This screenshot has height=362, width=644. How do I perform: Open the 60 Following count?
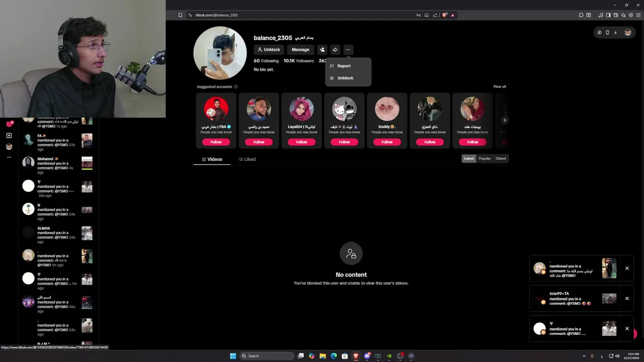pyautogui.click(x=266, y=61)
